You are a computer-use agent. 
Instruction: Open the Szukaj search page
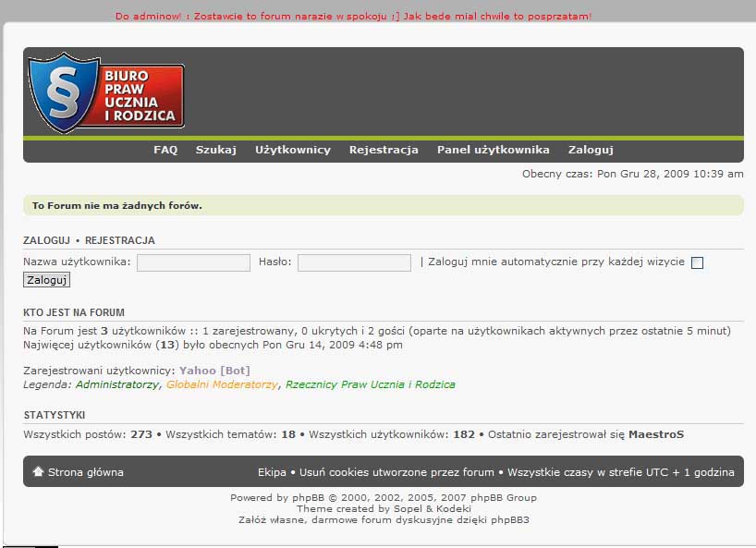click(x=216, y=150)
